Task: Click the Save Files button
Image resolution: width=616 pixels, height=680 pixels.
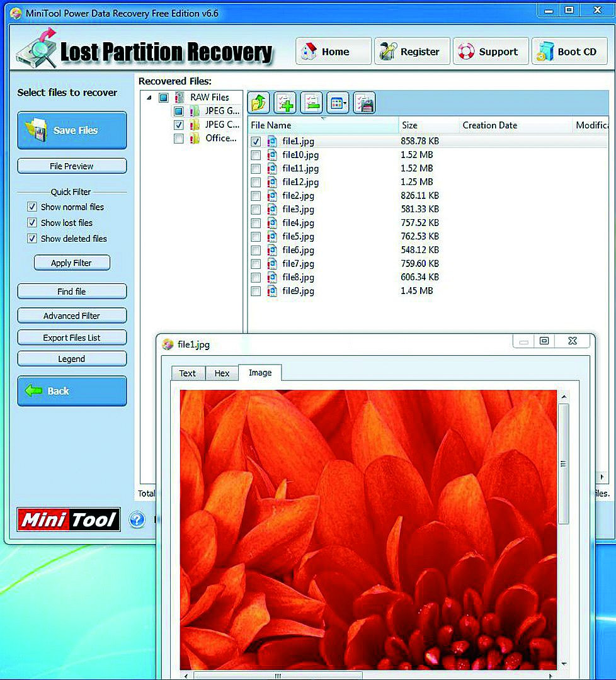Action: tap(72, 130)
